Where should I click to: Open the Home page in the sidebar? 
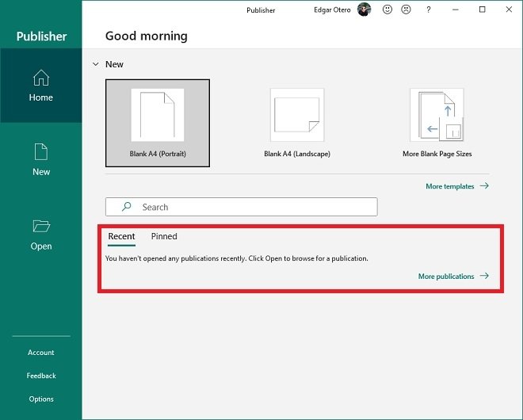(x=40, y=86)
